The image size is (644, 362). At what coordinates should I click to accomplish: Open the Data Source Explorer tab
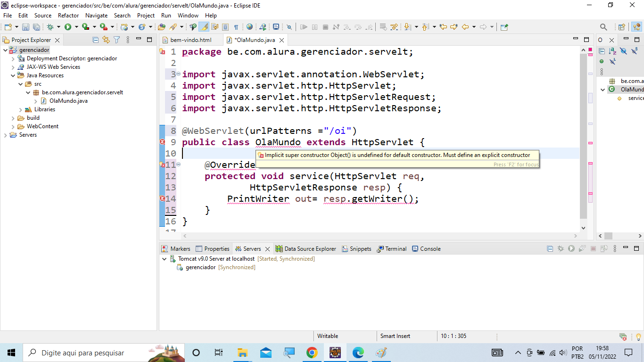[306, 249]
